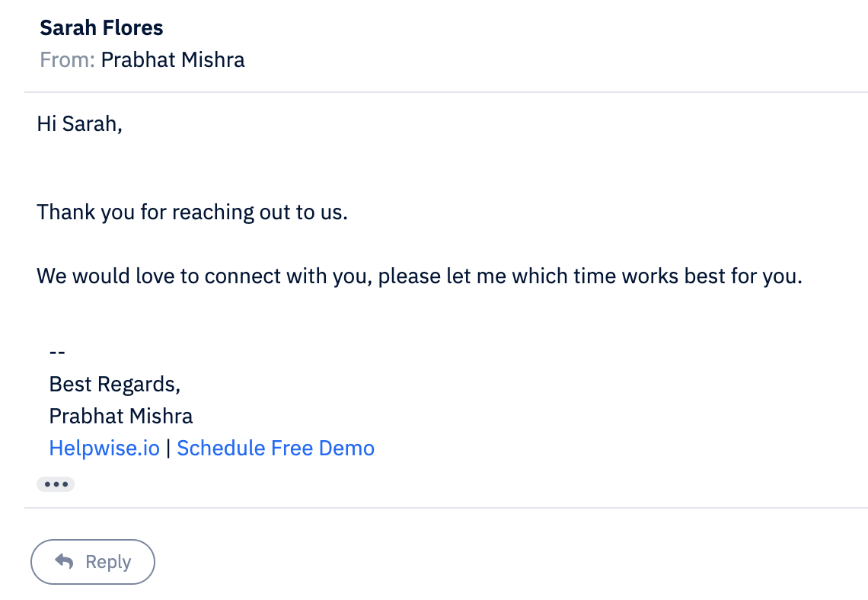
Task: Click the '--' signature separator
Action: 57,352
